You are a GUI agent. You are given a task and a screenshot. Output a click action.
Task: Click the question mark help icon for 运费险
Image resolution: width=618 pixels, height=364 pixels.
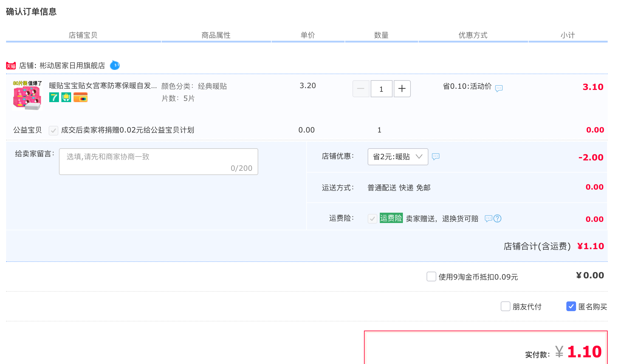[497, 218]
